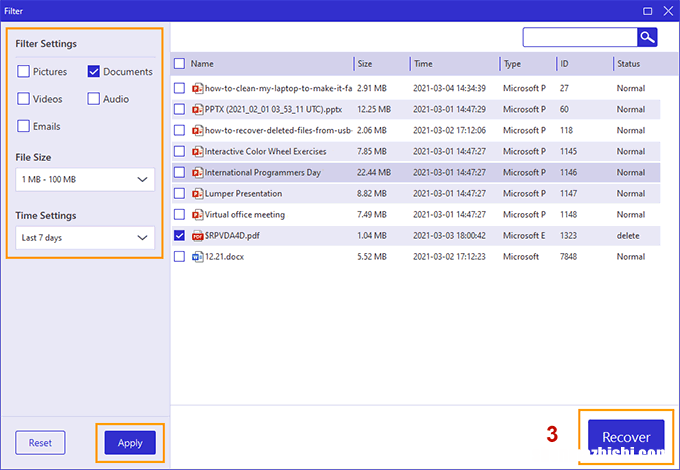Uncheck the Documents filter checkbox
The width and height of the screenshot is (680, 470).
94,72
